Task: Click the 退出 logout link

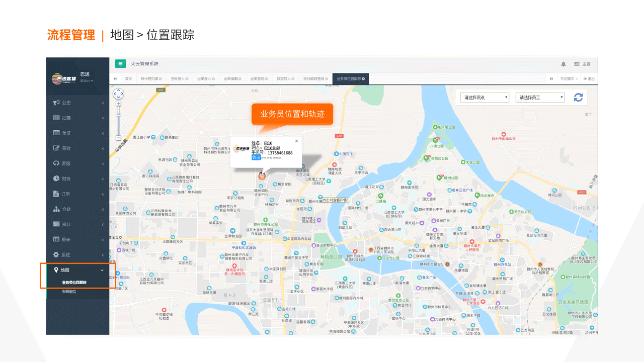Action: pos(589,79)
